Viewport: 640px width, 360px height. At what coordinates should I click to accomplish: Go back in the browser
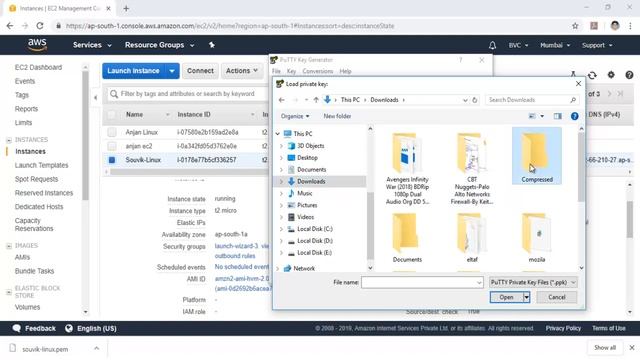(x=10, y=26)
